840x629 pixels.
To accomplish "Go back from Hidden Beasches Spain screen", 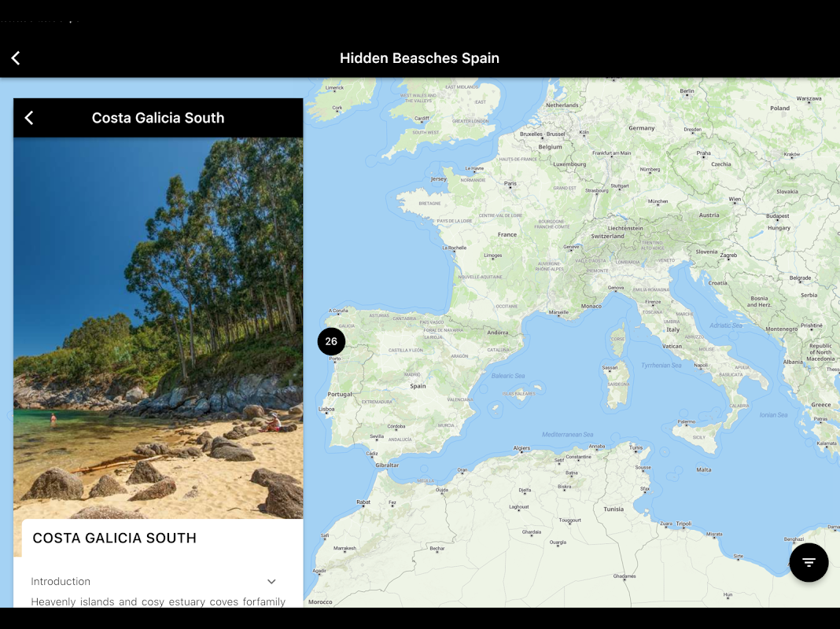I will pyautogui.click(x=16, y=58).
